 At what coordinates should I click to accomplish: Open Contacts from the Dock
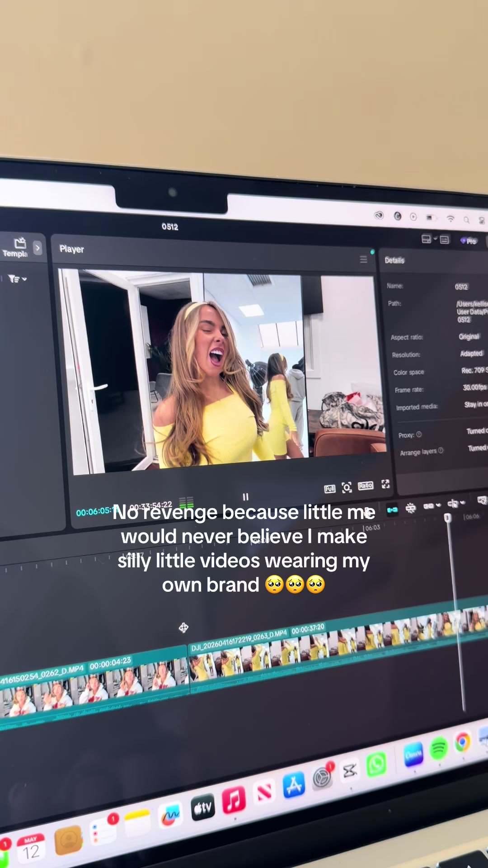68,840
